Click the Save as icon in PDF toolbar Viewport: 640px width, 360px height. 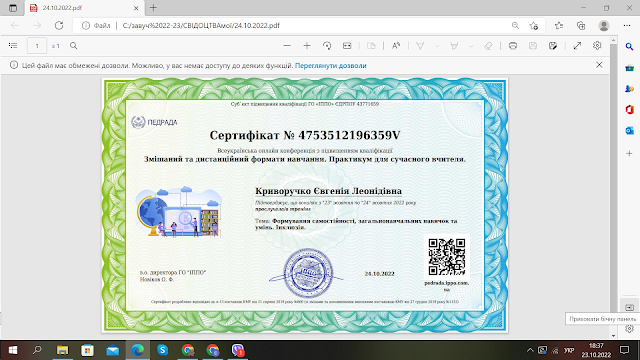click(x=553, y=46)
